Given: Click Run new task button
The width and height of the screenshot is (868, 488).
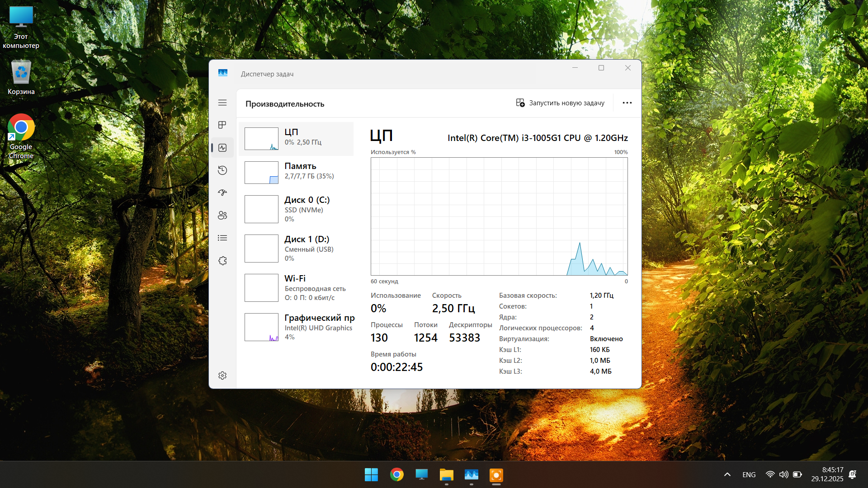Looking at the screenshot, I should pyautogui.click(x=560, y=103).
